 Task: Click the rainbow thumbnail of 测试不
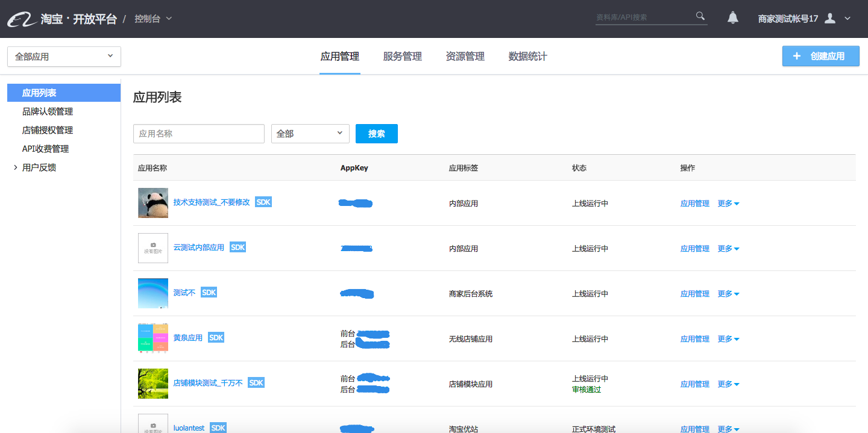[153, 293]
